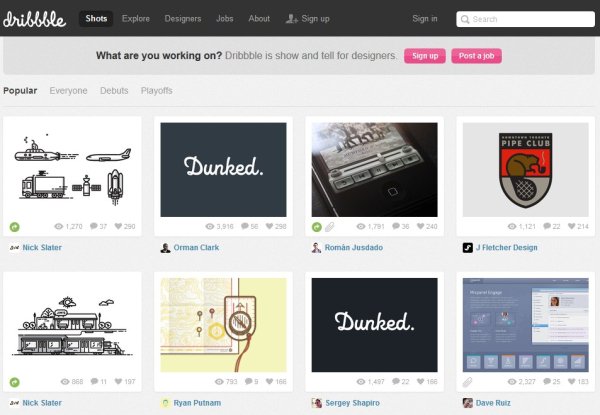Screen dimensions: 600x415
Task: Open Ryan Putnam's profile link
Action: [x=197, y=403]
